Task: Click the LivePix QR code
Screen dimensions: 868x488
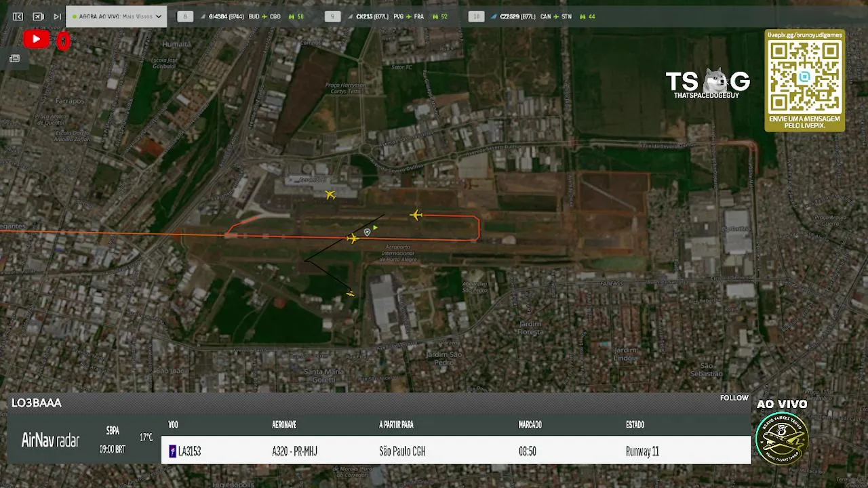Action: 805,75
